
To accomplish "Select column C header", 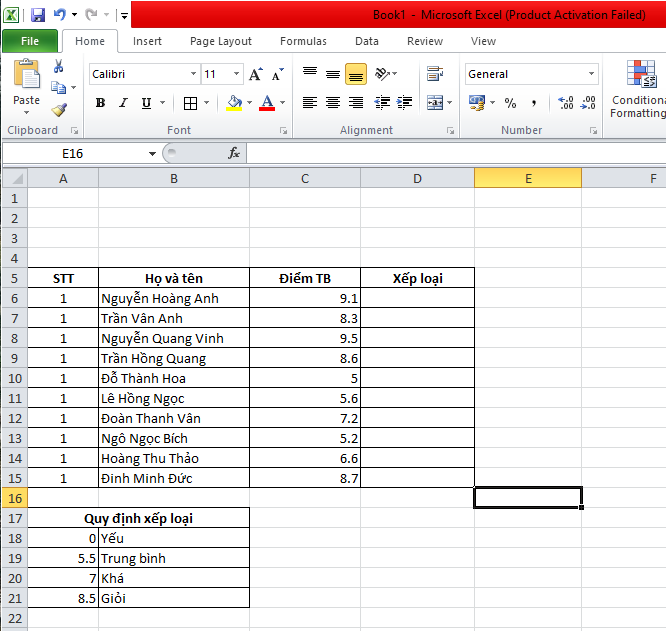I will point(305,178).
